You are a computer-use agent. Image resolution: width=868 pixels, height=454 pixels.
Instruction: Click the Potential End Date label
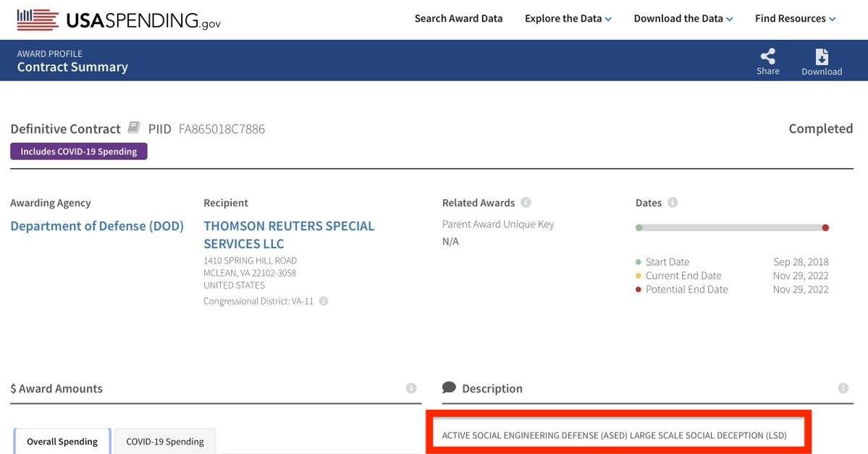coord(686,290)
